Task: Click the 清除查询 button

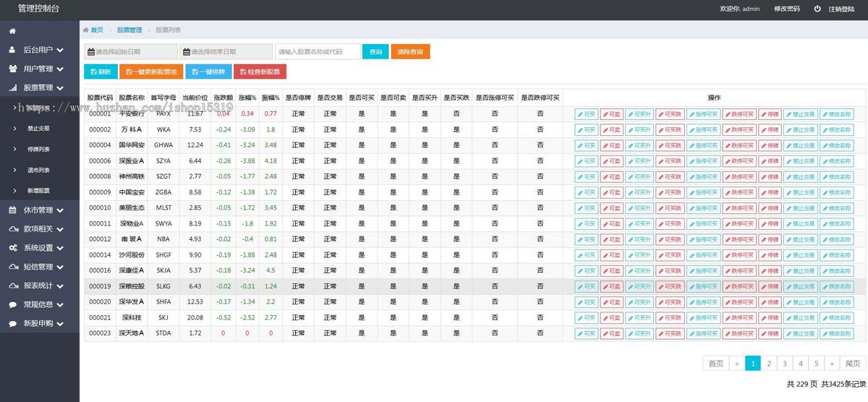Action: coord(410,52)
